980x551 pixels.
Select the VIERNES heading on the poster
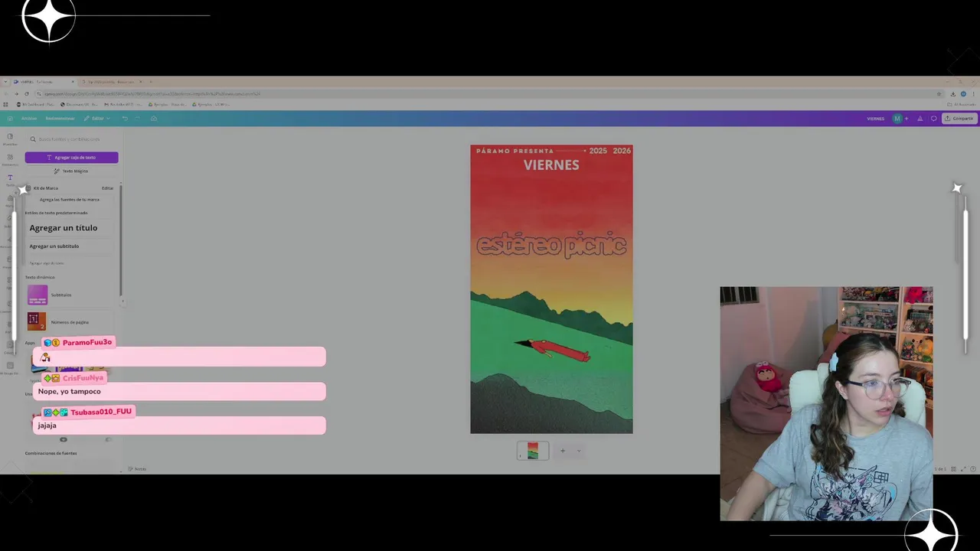tap(551, 165)
